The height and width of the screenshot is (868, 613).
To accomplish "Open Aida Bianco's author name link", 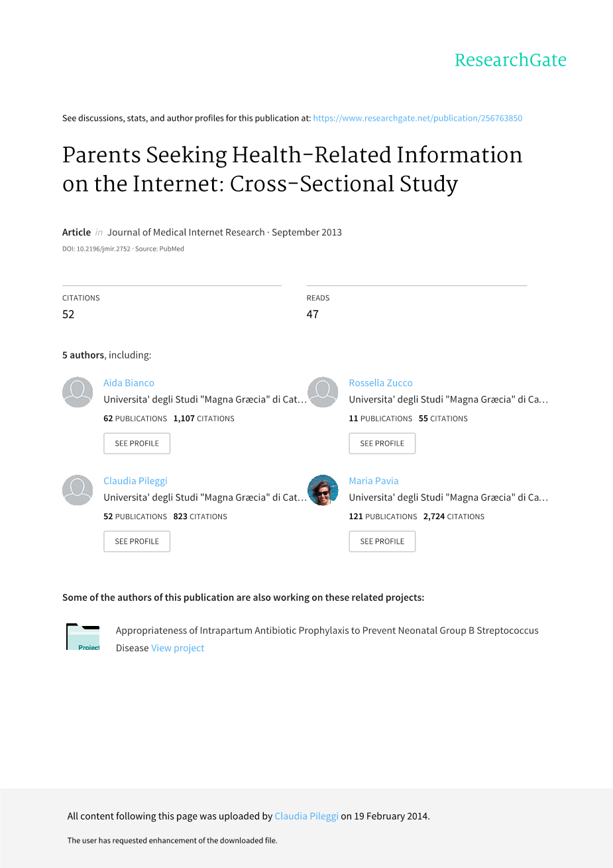I will (129, 383).
